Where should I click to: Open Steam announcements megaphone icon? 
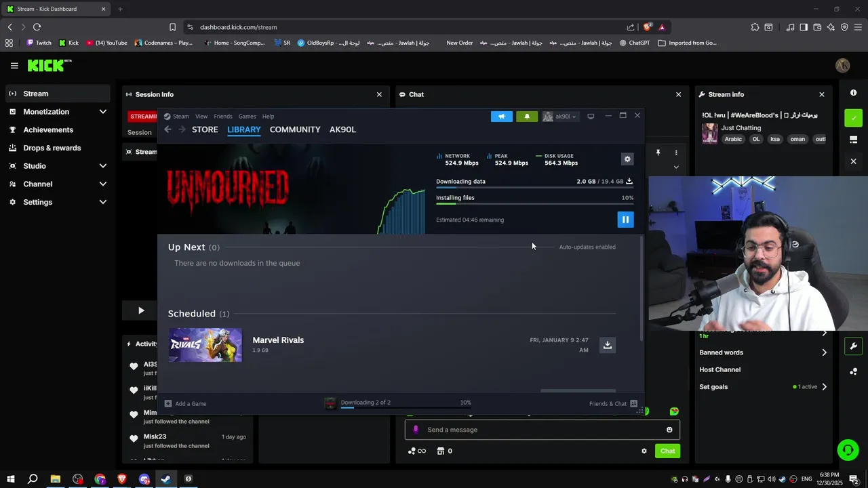502,117
